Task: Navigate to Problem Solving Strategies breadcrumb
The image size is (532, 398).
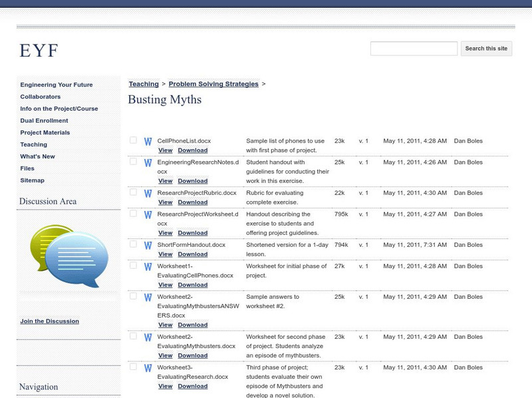Action: pos(213,85)
